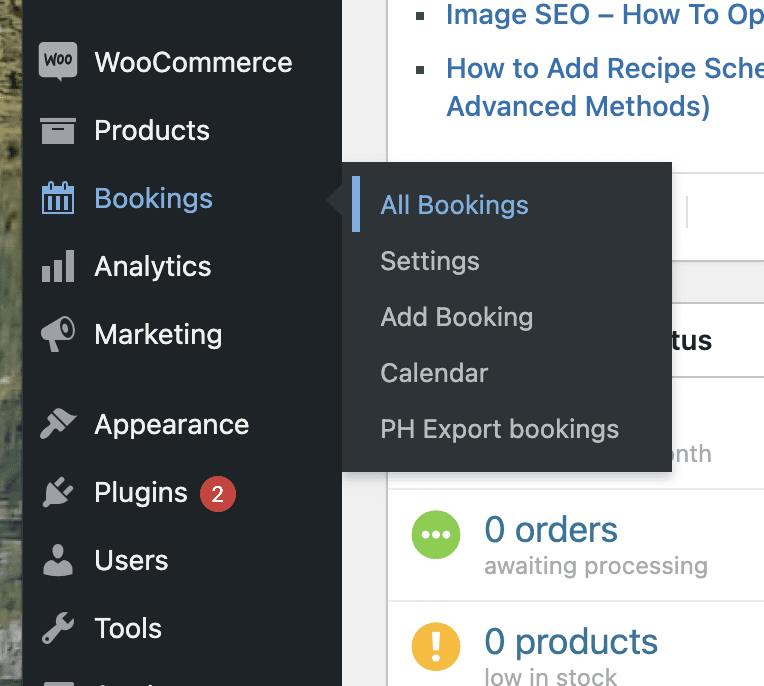This screenshot has width=764, height=686.
Task: Open Bookings Settings submenu item
Action: (430, 261)
